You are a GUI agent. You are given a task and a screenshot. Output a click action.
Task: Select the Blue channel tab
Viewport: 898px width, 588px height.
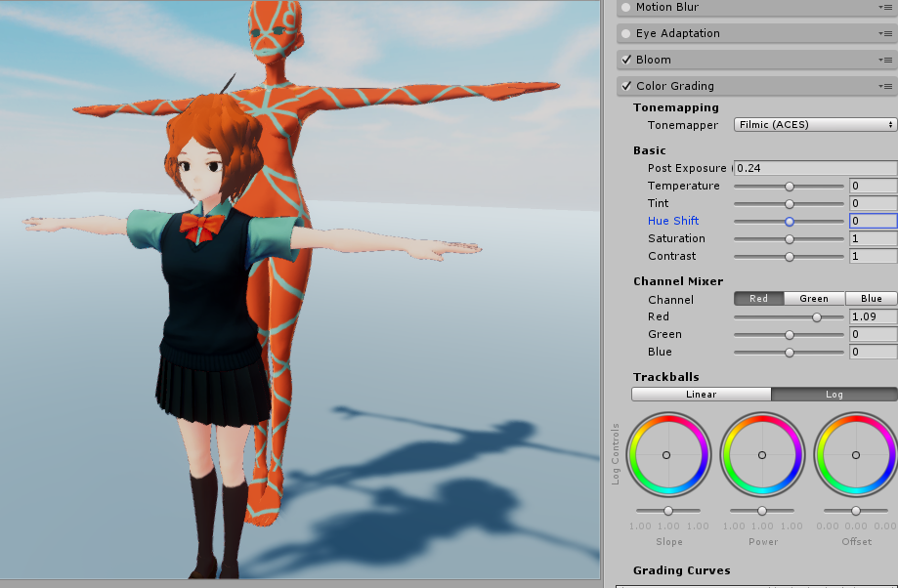click(x=871, y=298)
